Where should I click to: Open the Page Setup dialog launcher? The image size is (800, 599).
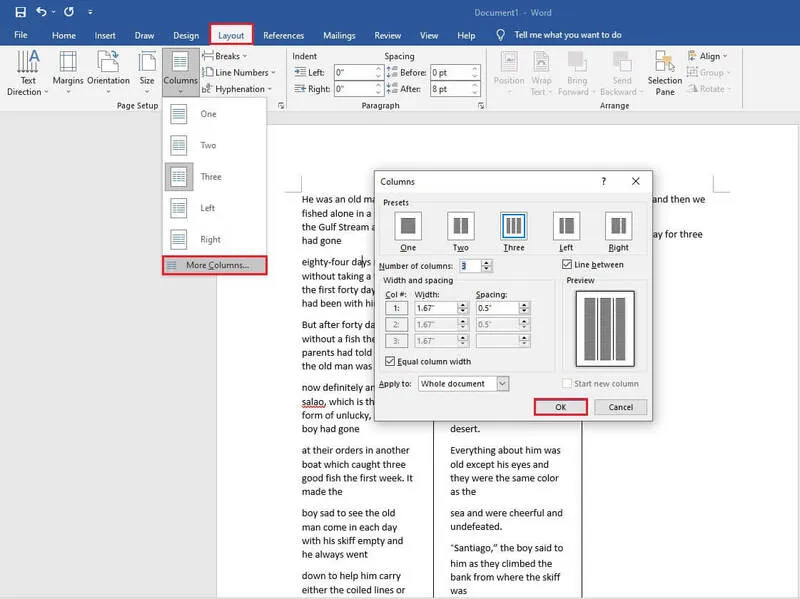(x=281, y=106)
